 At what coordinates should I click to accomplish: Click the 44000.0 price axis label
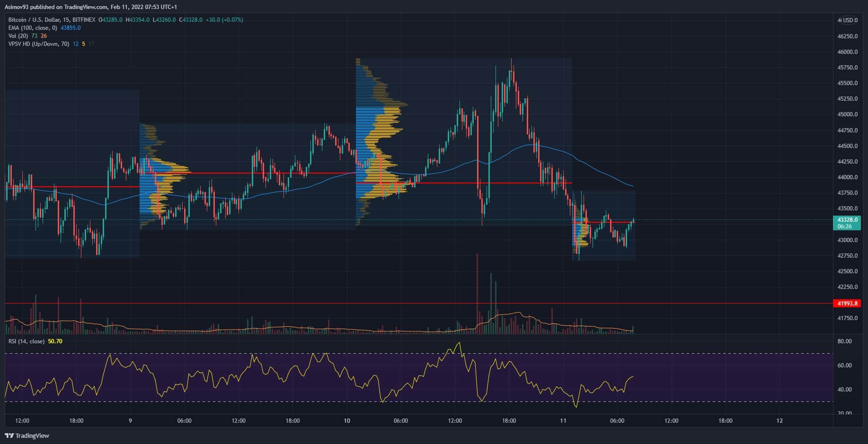[x=847, y=177]
